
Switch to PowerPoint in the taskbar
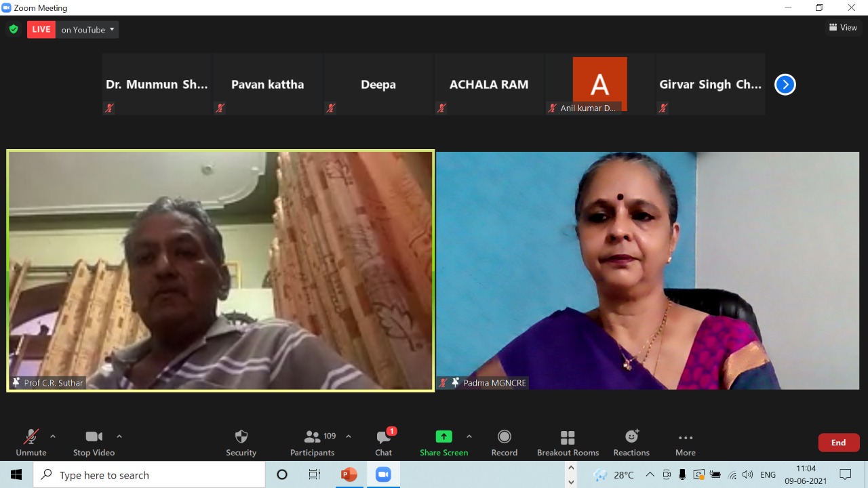click(349, 474)
